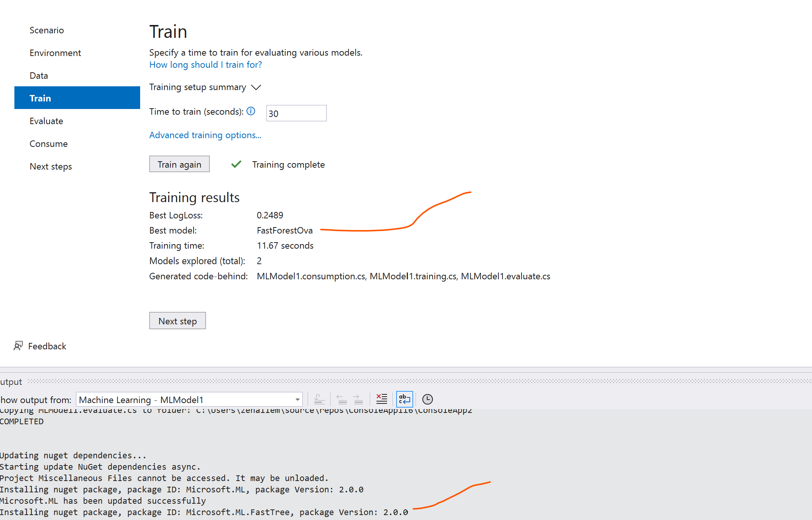Show timestamps in the output window

tap(428, 399)
